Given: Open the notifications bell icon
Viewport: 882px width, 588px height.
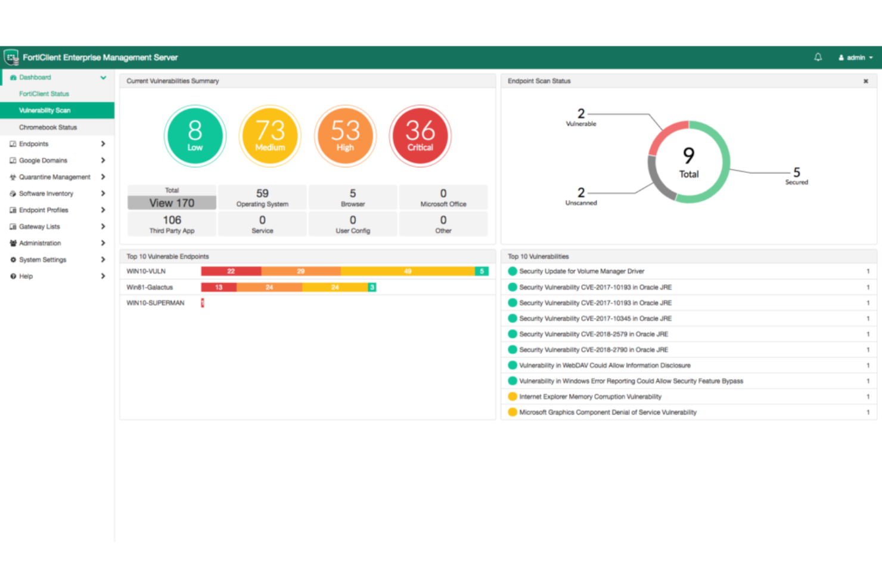Looking at the screenshot, I should [818, 57].
